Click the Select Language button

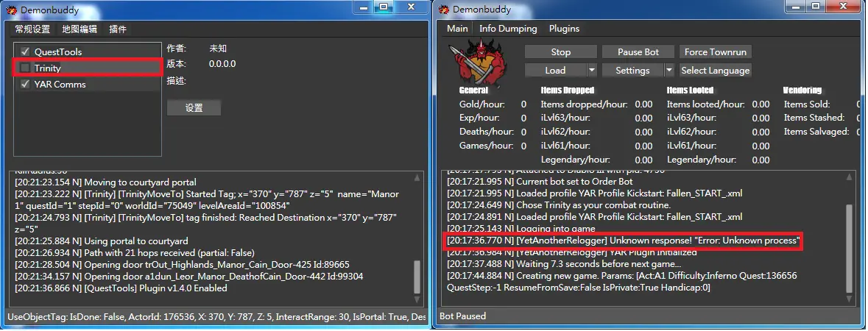[715, 71]
